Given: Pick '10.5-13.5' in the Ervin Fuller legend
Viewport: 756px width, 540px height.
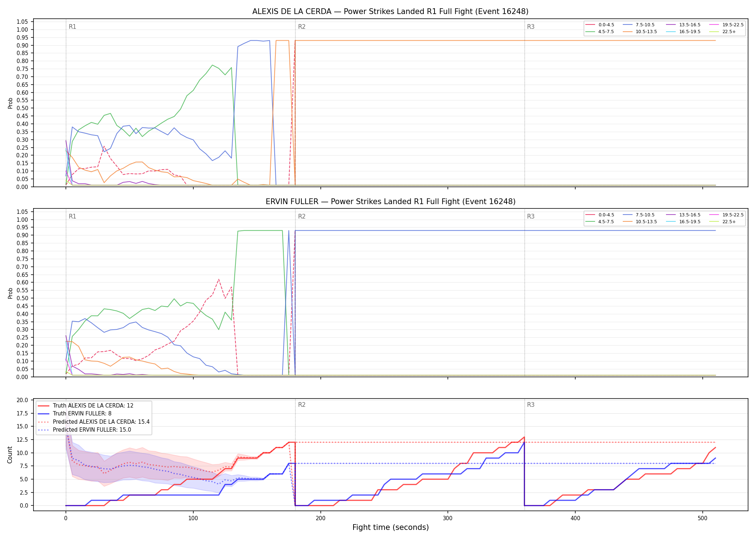Looking at the screenshot, I should tap(640, 222).
